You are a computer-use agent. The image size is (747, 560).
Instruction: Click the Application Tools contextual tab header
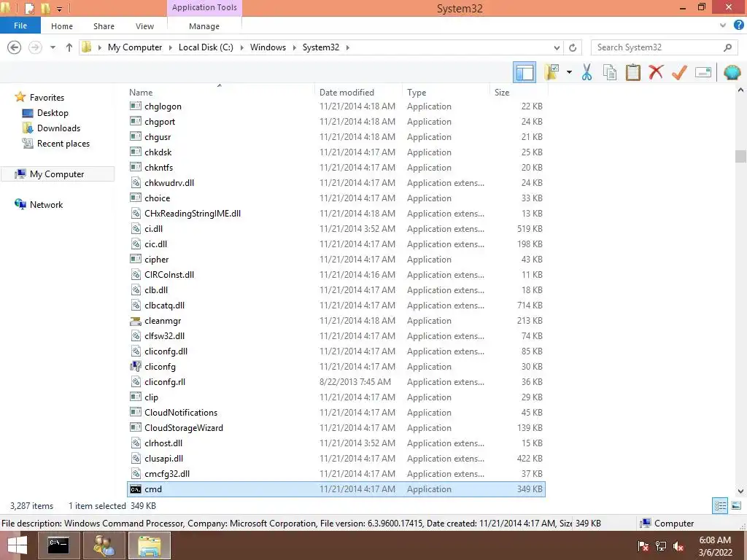coord(204,7)
